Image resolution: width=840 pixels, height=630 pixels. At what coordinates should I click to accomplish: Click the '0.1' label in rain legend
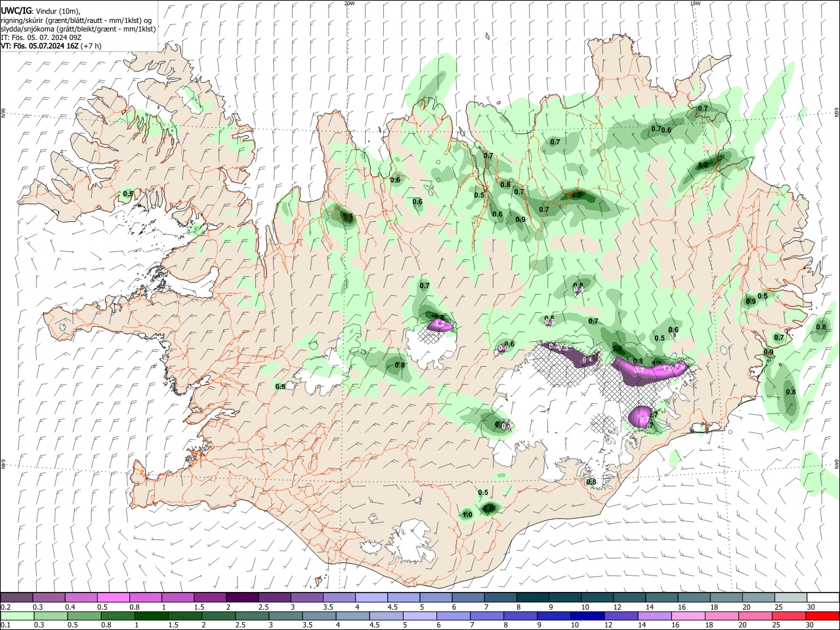[5, 625]
